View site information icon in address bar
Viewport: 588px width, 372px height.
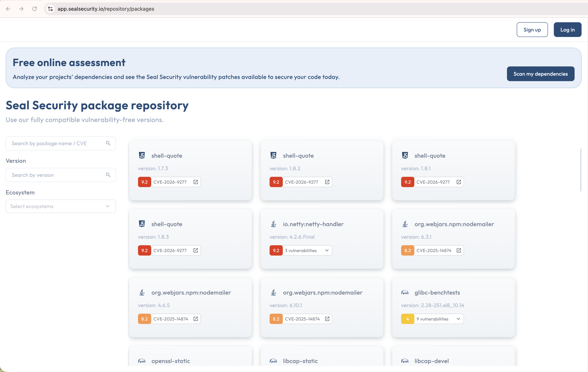(x=50, y=9)
